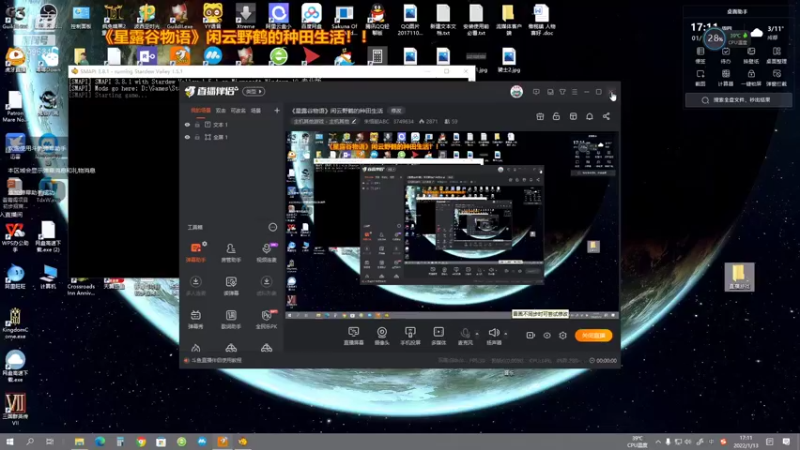Toggle the preview eye icon in the bottom bar
Screen dimensions: 800x450
click(546, 335)
